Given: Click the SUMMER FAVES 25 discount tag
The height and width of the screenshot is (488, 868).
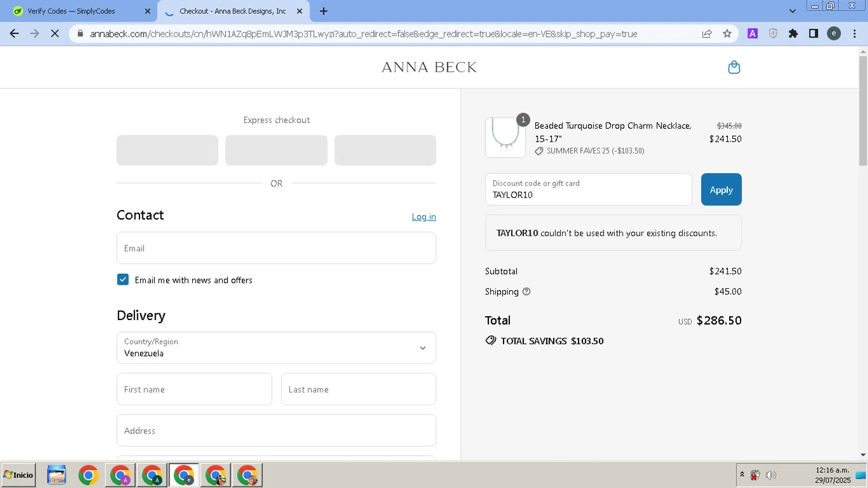Looking at the screenshot, I should point(589,151).
